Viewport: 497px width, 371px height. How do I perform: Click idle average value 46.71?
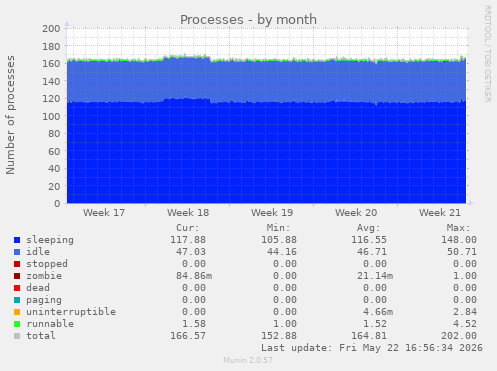click(372, 252)
